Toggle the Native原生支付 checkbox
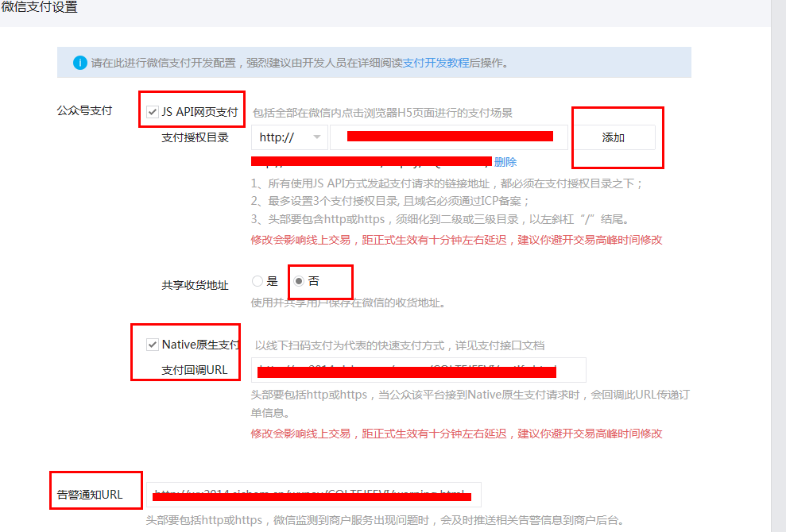Screen dimensions: 786x532 click(153, 345)
